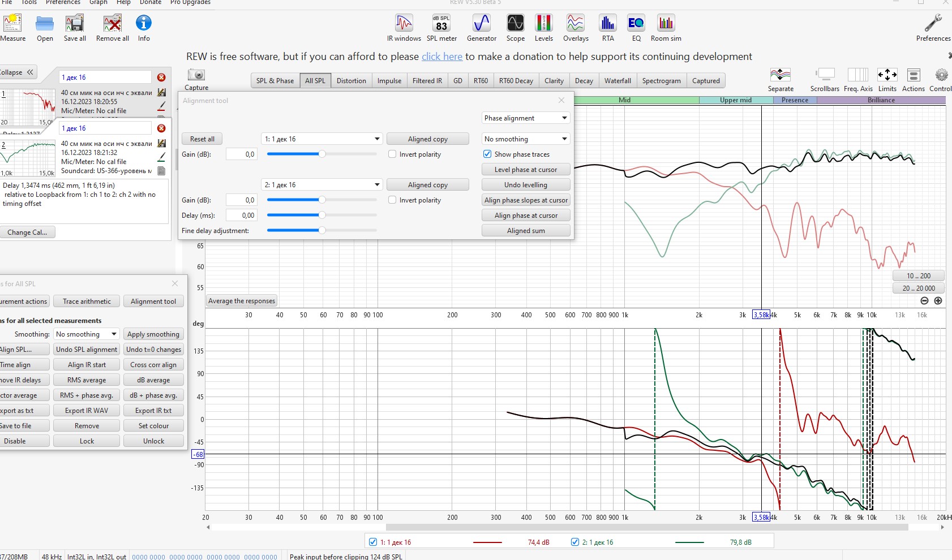
Task: Click the Change Cal... button
Action: point(27,232)
